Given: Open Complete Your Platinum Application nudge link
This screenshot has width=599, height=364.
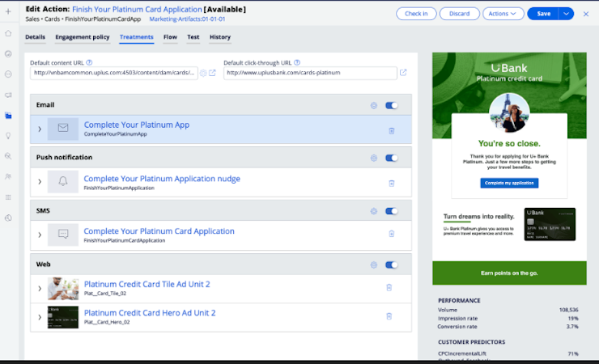Looking at the screenshot, I should click(x=162, y=179).
